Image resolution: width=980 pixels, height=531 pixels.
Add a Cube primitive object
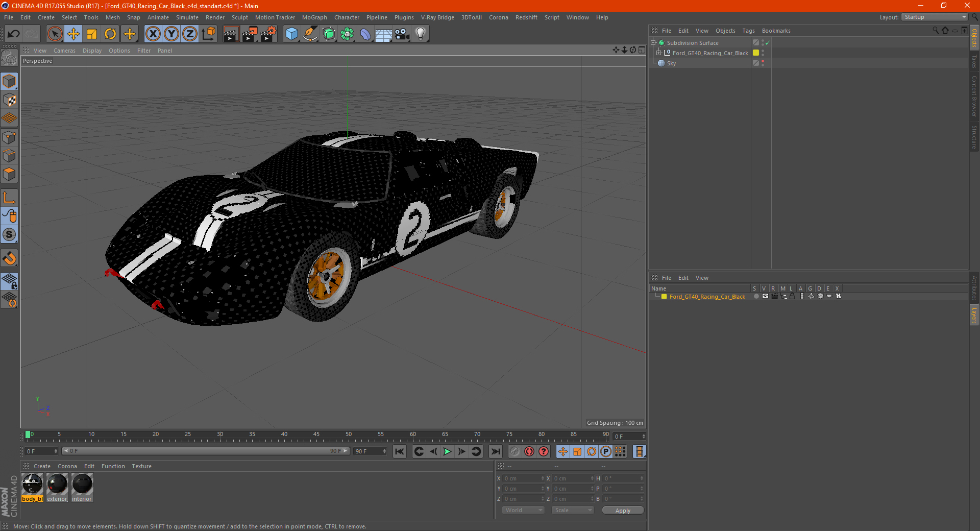[x=292, y=34]
